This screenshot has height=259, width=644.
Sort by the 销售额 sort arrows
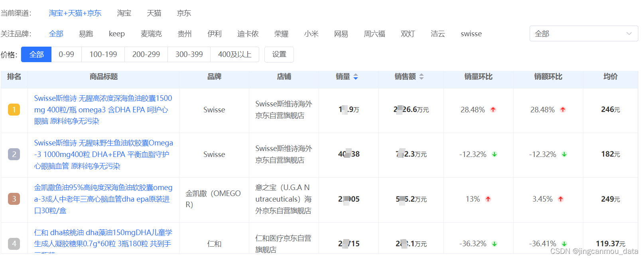(x=421, y=77)
